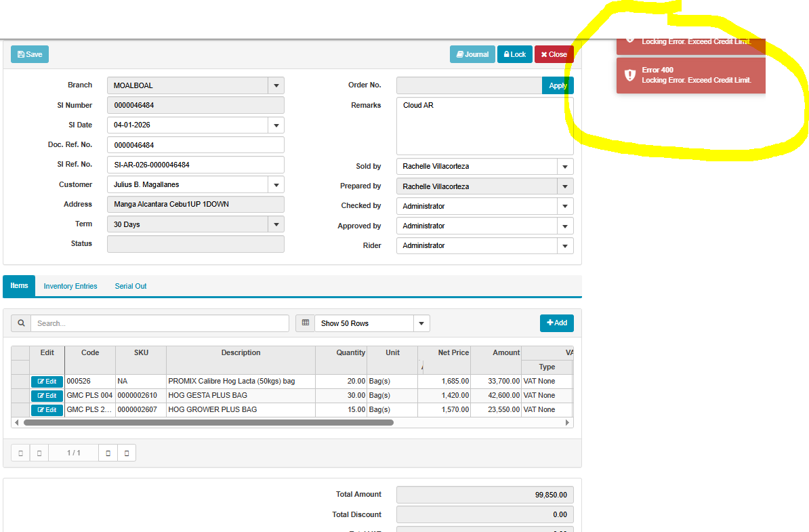Apply the Order No. entry
The width and height of the screenshot is (809, 532).
tap(558, 85)
